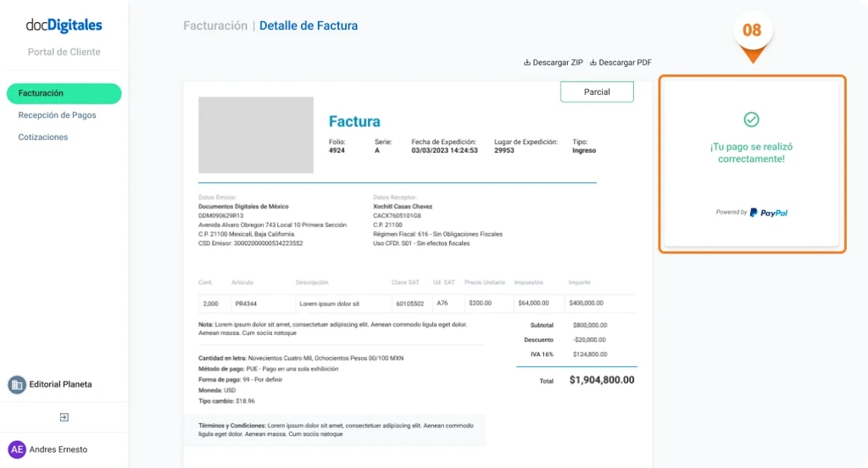The width and height of the screenshot is (868, 468).
Task: Open the Cotizaciones section
Action: 43,137
